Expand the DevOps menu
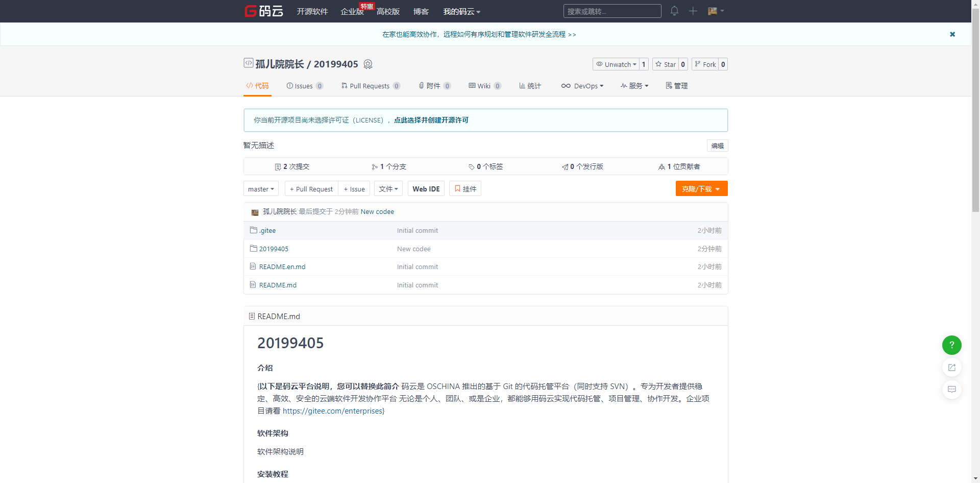The height and width of the screenshot is (483, 980). [582, 86]
